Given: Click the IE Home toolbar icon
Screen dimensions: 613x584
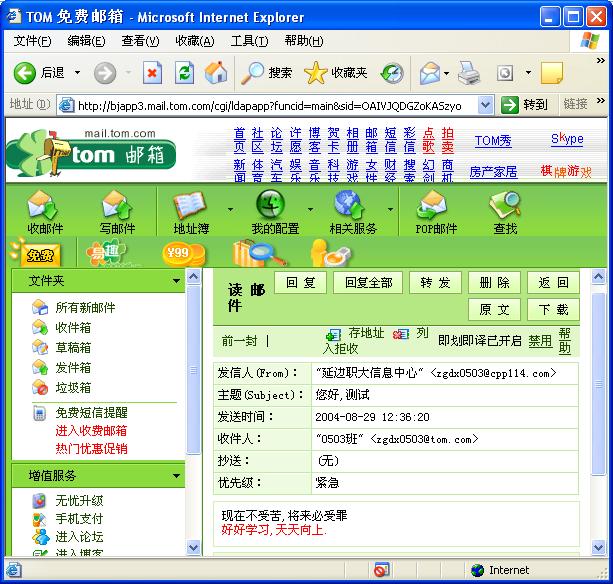Looking at the screenshot, I should point(215,72).
